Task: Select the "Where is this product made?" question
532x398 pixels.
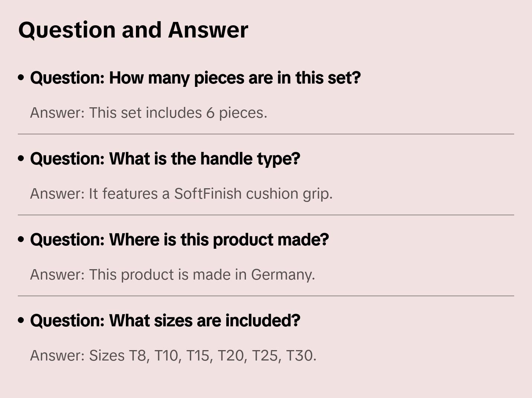Action: point(179,240)
